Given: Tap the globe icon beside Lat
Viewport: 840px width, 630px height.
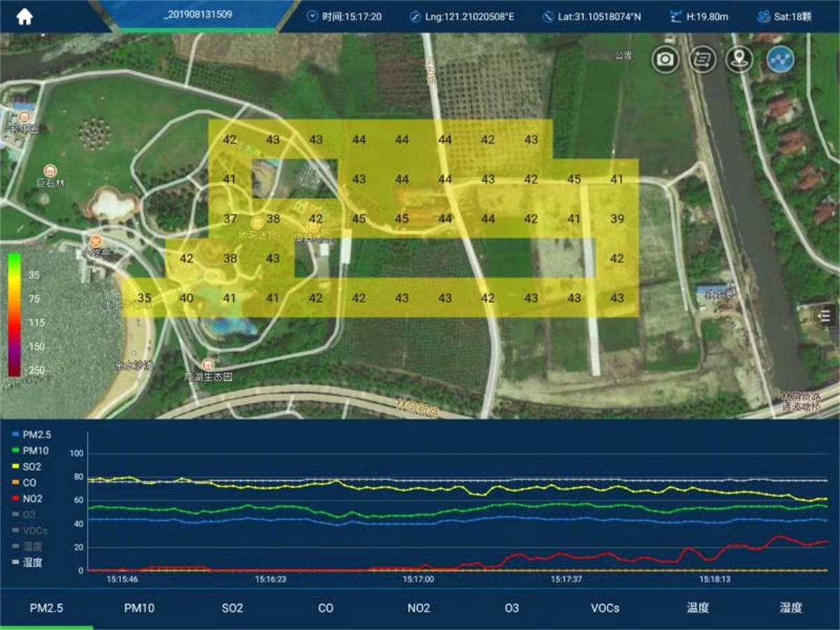Looking at the screenshot, I should point(548,17).
